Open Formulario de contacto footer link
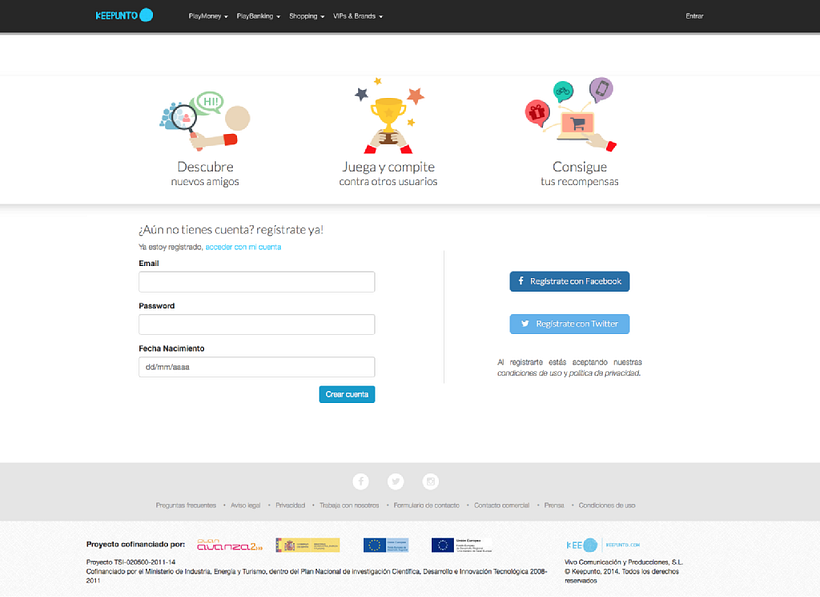This screenshot has width=820, height=597. [427, 506]
